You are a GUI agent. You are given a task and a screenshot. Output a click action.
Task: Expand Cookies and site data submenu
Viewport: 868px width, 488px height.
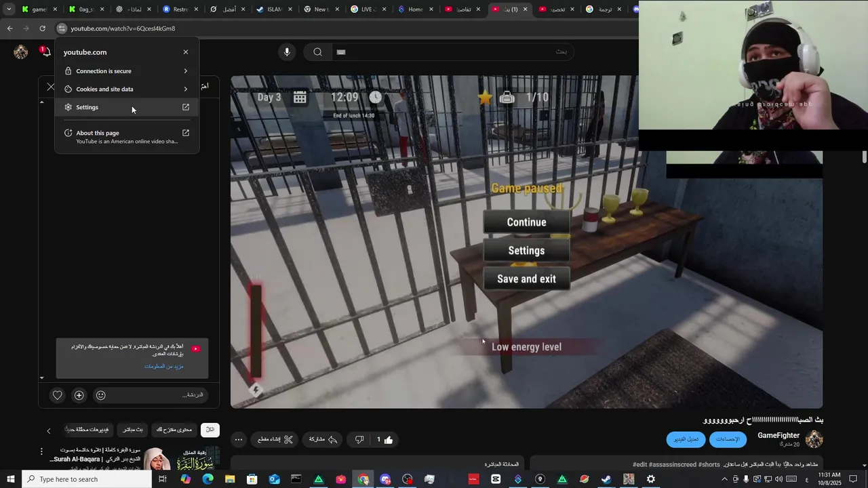click(x=127, y=89)
